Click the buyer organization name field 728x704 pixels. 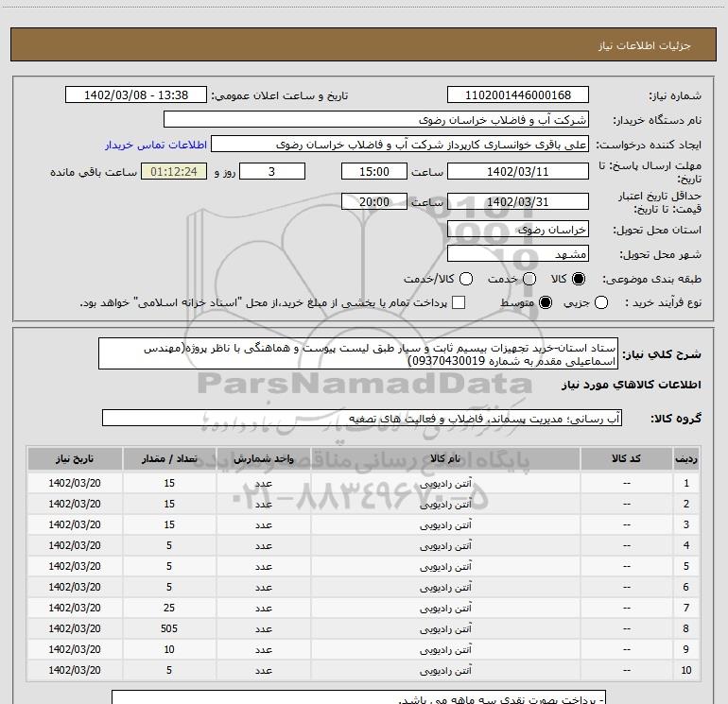pyautogui.click(x=376, y=120)
